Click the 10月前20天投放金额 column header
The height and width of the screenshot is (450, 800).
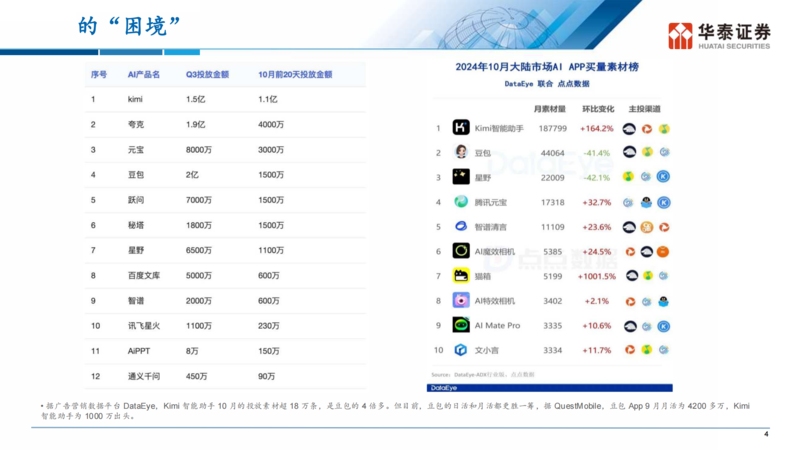(x=295, y=75)
